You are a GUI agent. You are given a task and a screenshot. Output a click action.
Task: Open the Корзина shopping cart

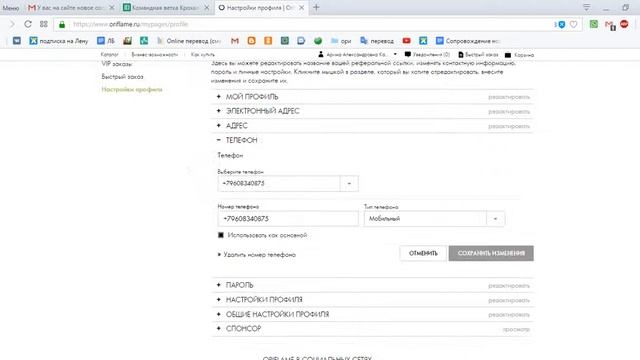[x=519, y=55]
